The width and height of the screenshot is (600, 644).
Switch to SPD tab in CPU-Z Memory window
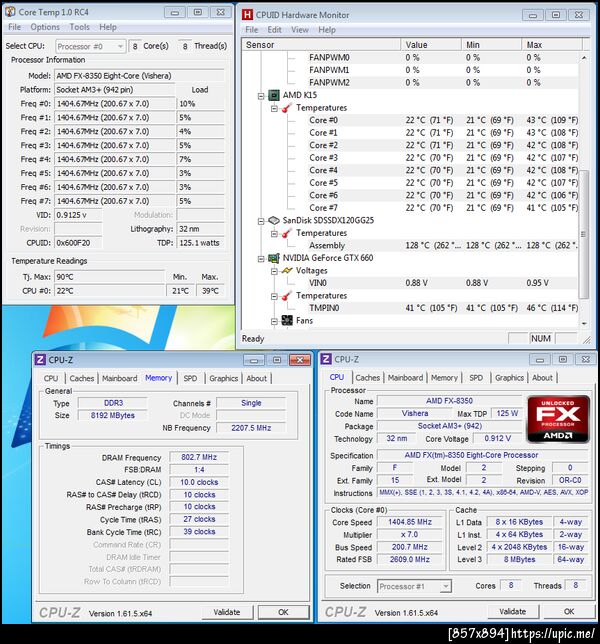pyautogui.click(x=190, y=378)
